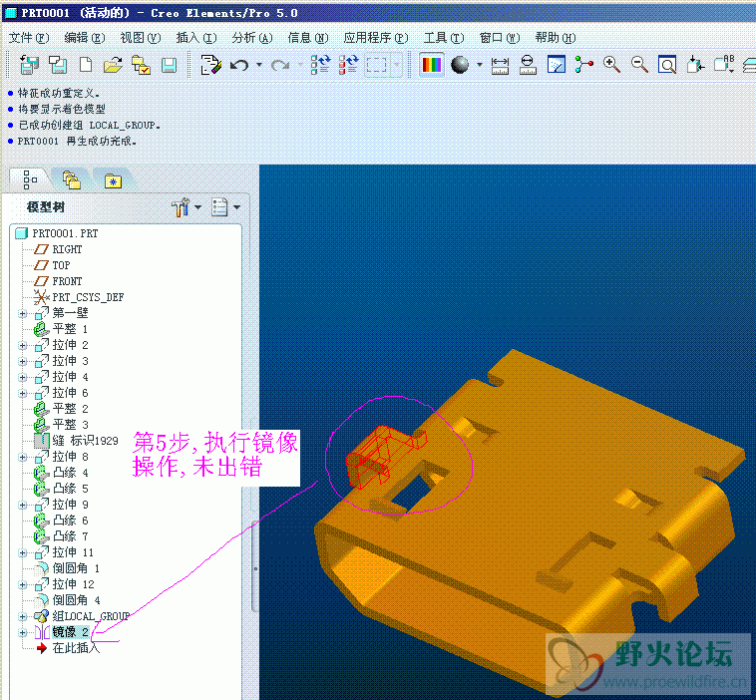Image resolution: width=756 pixels, height=700 pixels.
Task: Open model tree settings tools dropdown
Action: tap(187, 207)
